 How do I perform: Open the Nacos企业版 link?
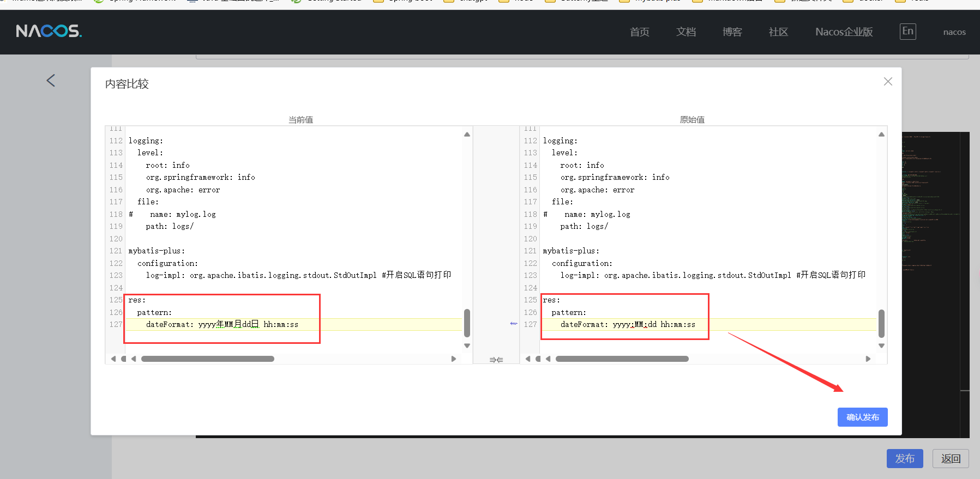[844, 32]
